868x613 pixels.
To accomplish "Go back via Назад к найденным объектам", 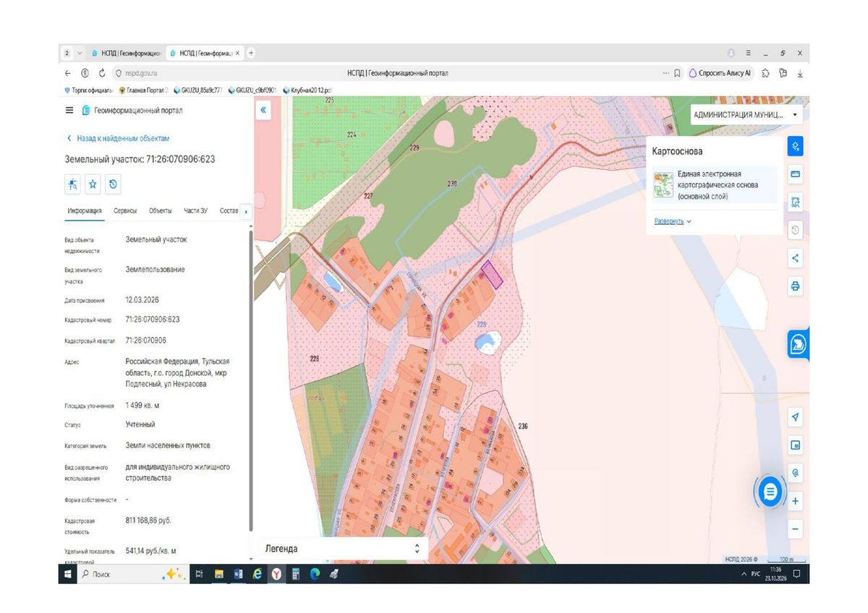I will tap(118, 138).
